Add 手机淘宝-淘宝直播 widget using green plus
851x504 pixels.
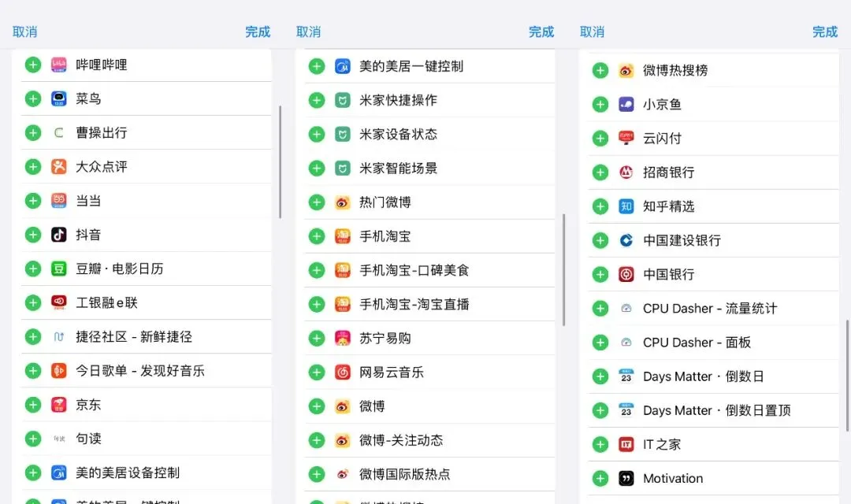(317, 304)
